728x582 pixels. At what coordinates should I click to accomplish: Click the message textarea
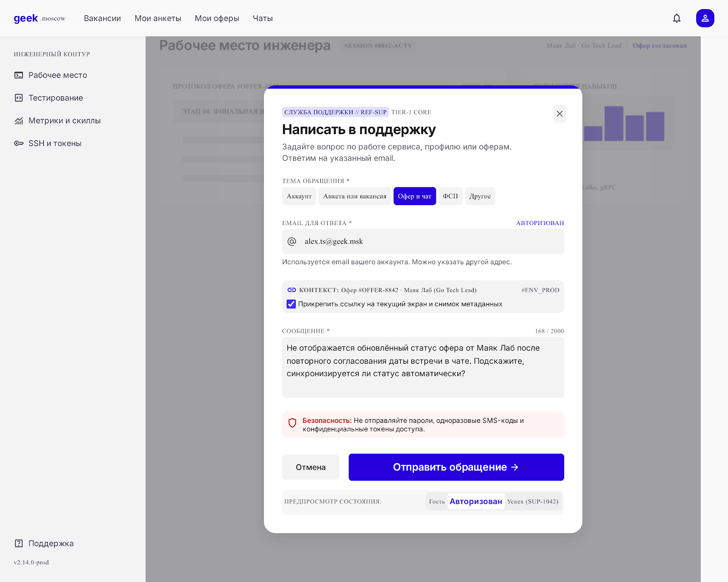423,367
